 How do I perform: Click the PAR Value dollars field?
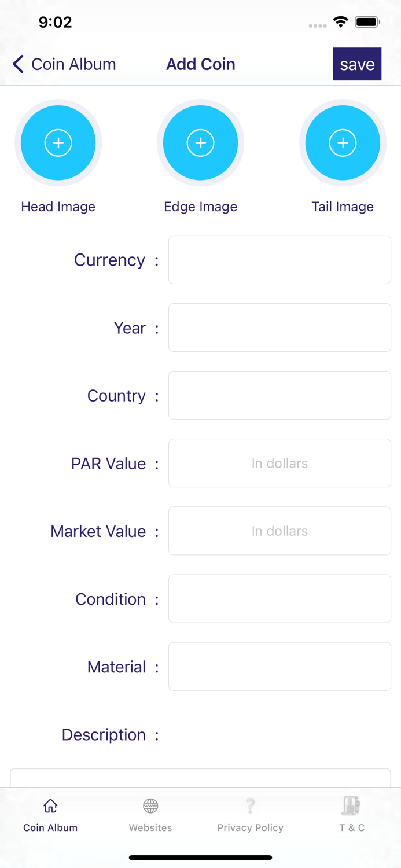(x=279, y=463)
